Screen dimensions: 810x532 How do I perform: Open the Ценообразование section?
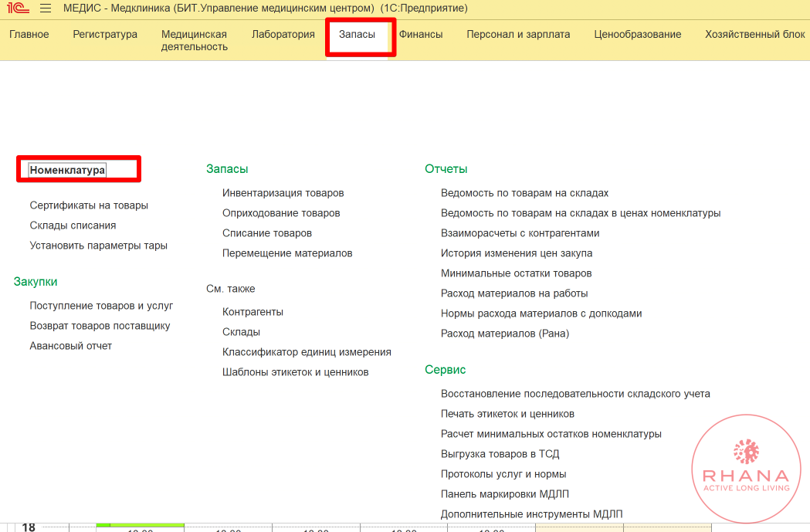[638, 34]
